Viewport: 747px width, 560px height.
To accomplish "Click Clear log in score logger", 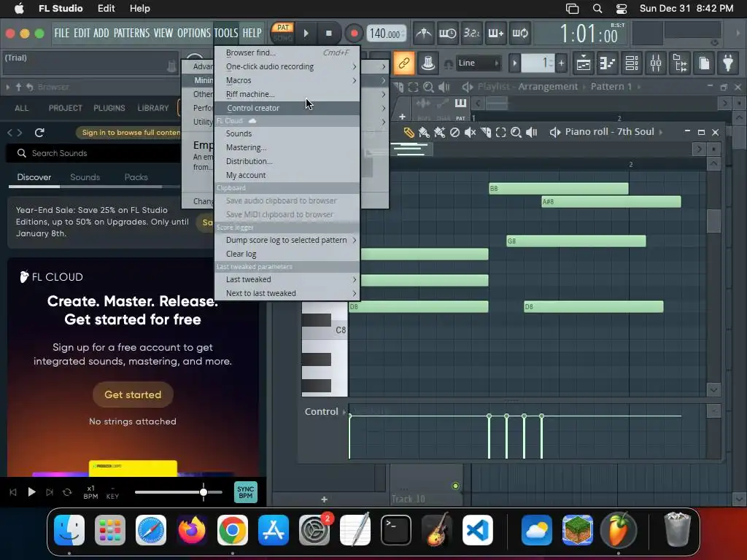I will [287, 254].
